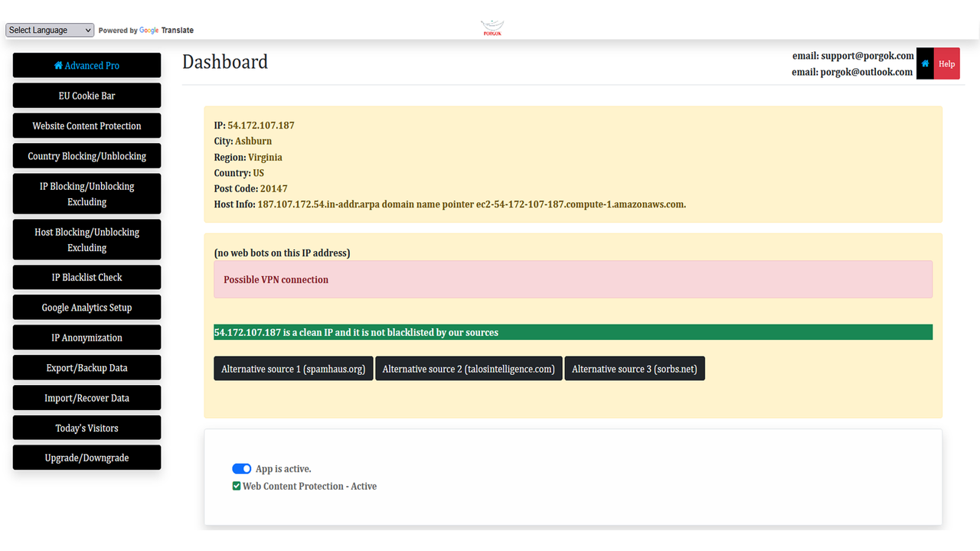The height and width of the screenshot is (551, 980).
Task: Open Export/Backup Data page
Action: click(87, 367)
